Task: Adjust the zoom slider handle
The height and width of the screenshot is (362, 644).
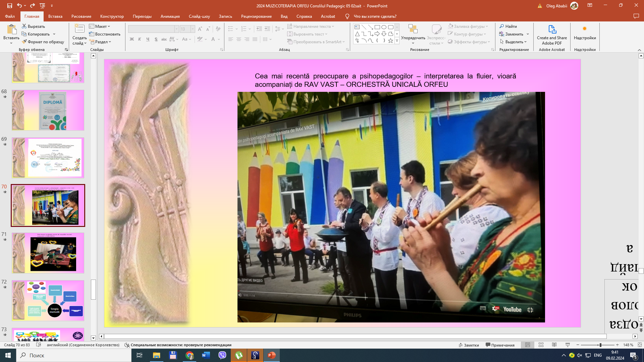Action: tap(600, 345)
